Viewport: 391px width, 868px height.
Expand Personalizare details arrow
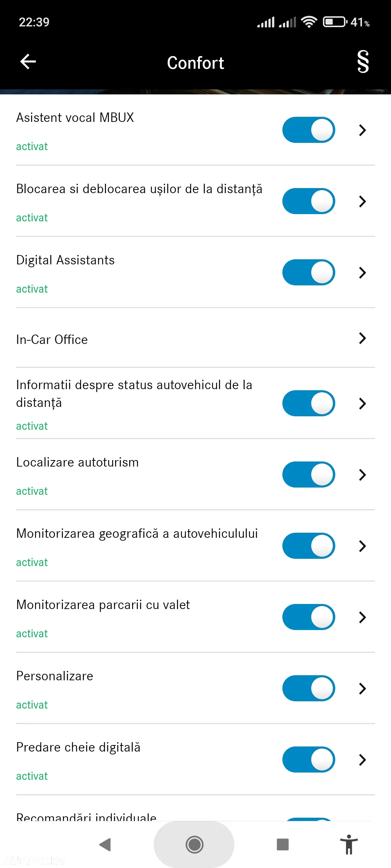pos(362,688)
